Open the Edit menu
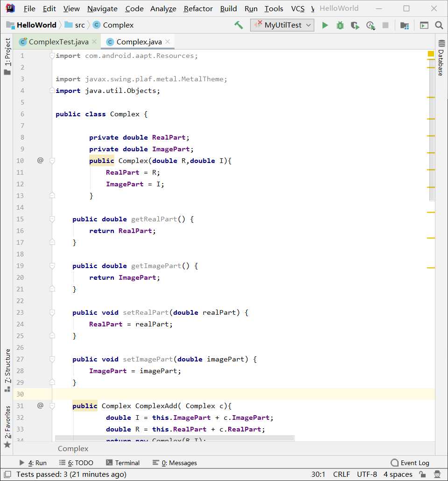Viewport: 448px width, 481px height. (x=49, y=8)
